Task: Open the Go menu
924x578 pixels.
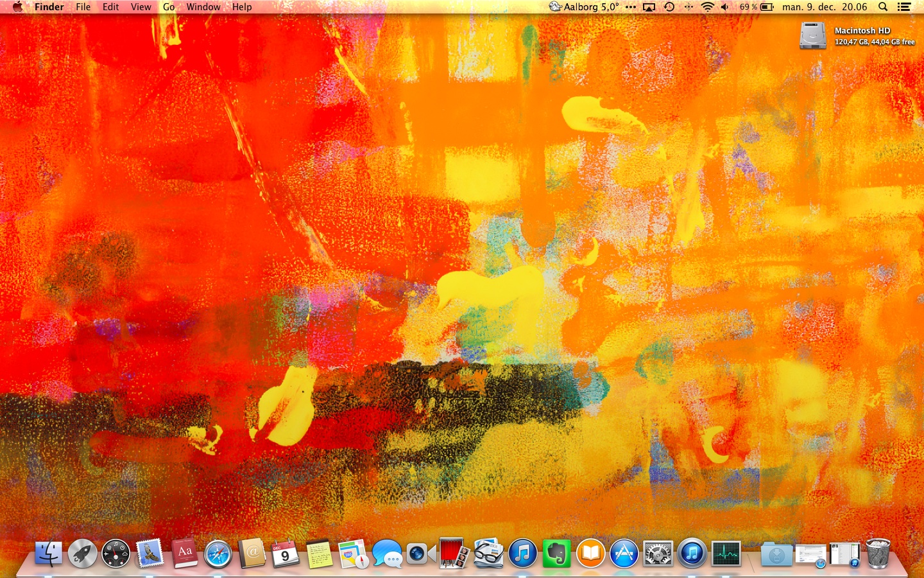Action: 169,7
